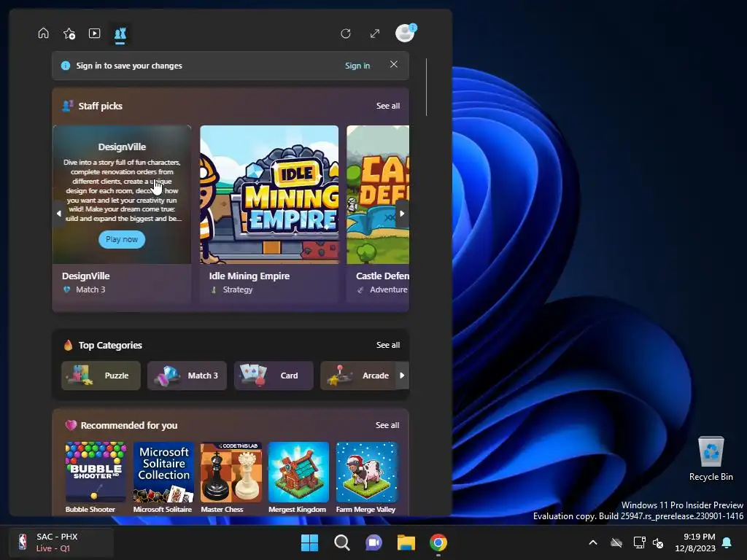Select the Puzzle category
This screenshot has height=560, width=747.
click(x=101, y=376)
